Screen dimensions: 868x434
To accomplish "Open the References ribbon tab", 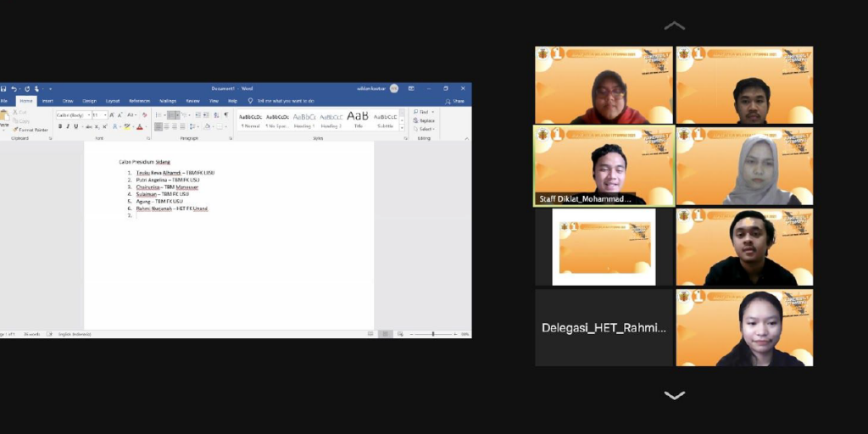I will coord(139,101).
